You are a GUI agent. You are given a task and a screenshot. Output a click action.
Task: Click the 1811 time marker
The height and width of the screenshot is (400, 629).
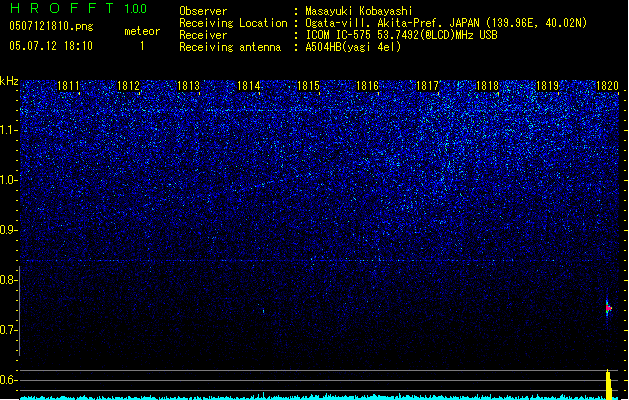coord(69,86)
